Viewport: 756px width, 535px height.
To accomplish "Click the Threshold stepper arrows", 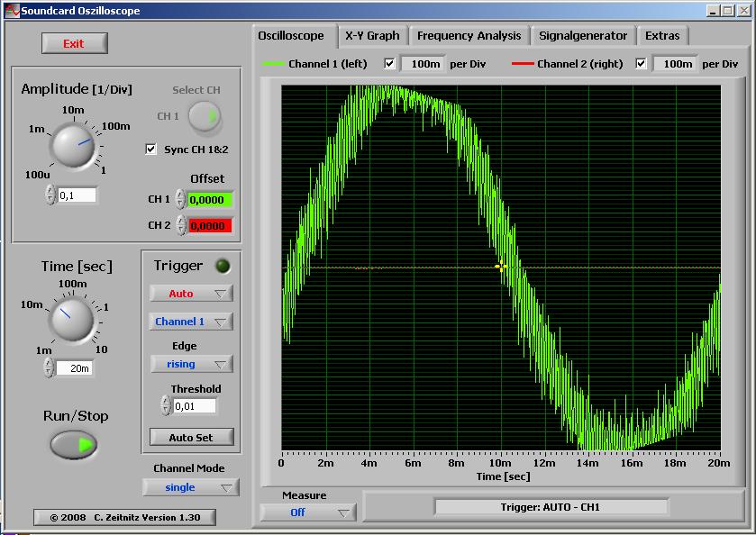I will (166, 406).
